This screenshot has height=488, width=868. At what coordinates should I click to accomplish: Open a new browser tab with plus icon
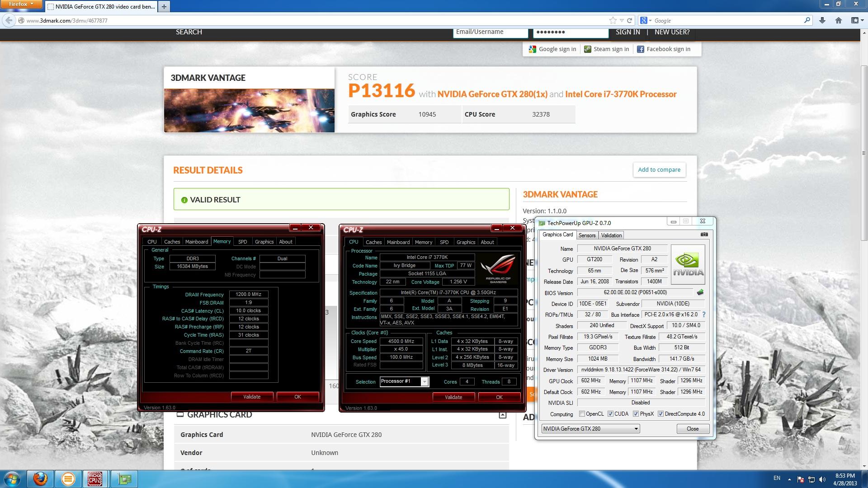[164, 6]
